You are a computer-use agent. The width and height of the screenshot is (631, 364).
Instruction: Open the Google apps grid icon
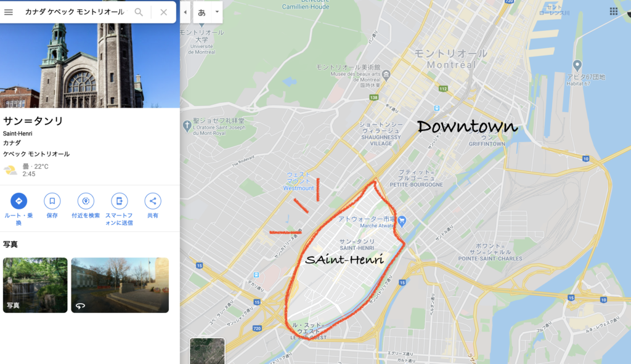click(613, 11)
